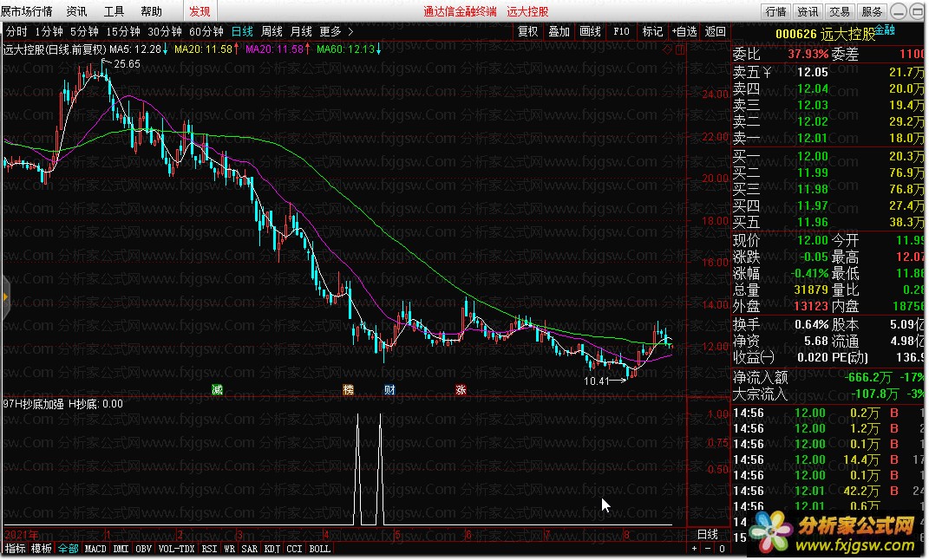Switch to 5分钟 period

84,31
